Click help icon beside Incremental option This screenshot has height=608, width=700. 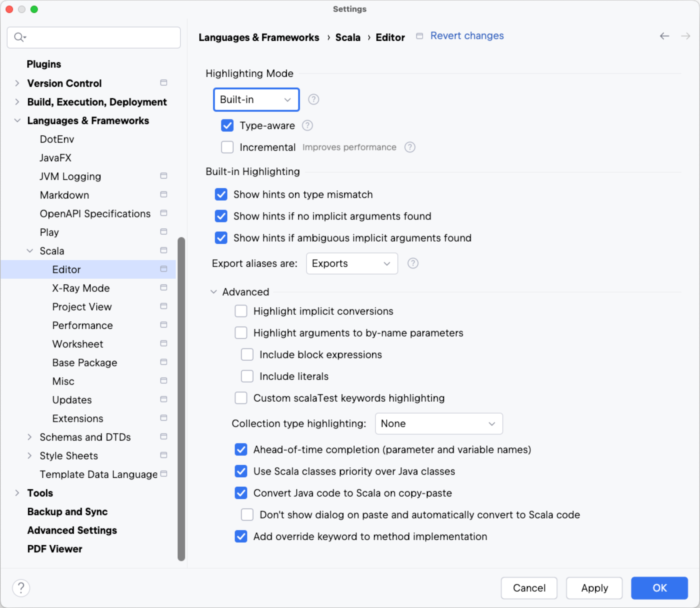[410, 147]
